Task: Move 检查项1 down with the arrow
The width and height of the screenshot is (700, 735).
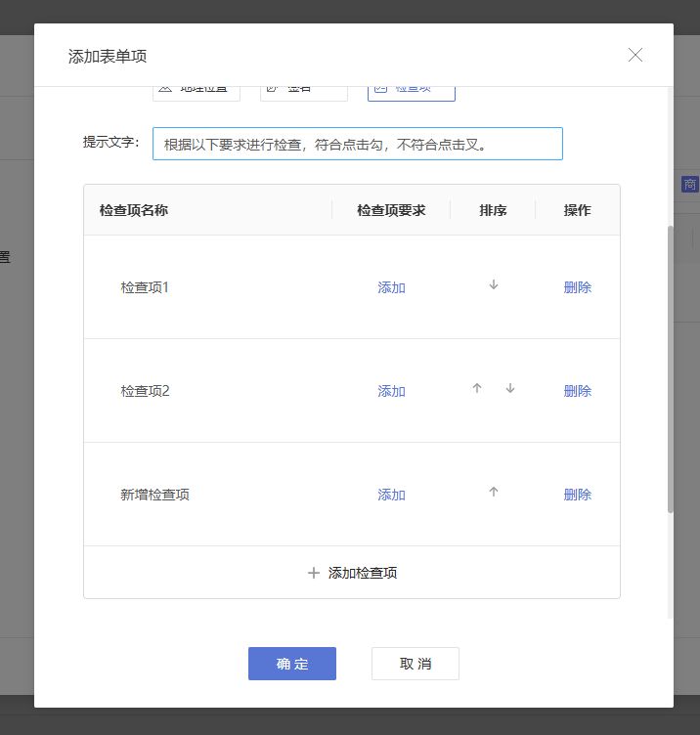Action: [494, 285]
